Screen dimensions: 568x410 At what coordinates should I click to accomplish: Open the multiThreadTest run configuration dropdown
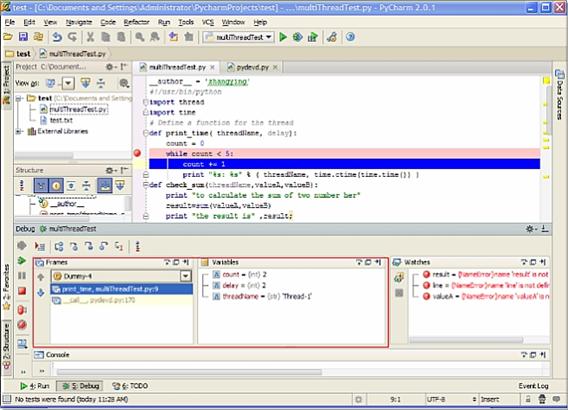point(238,37)
